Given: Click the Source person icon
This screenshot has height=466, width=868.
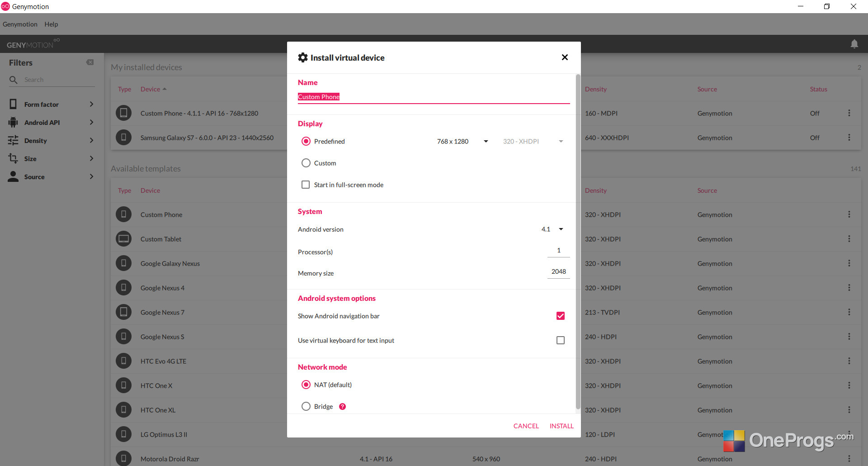Looking at the screenshot, I should [13, 176].
